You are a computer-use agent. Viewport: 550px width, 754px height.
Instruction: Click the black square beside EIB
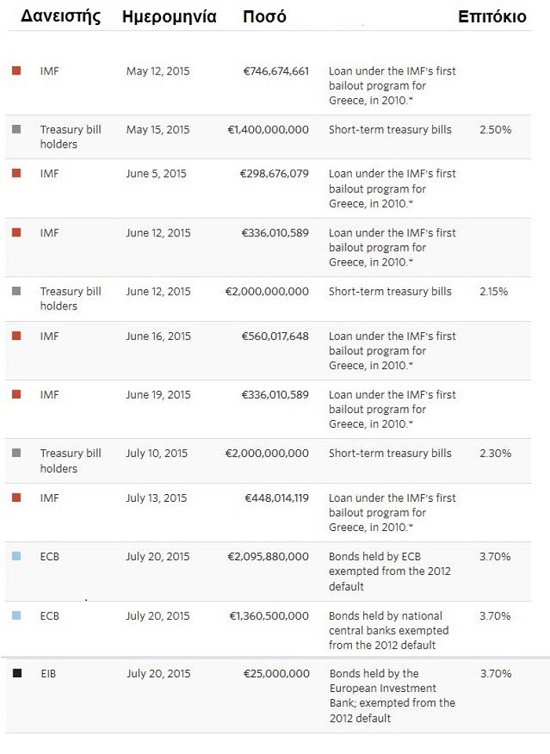tap(17, 673)
